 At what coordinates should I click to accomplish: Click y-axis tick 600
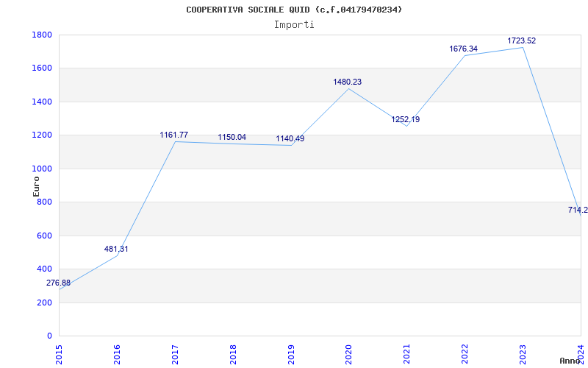pyautogui.click(x=44, y=236)
